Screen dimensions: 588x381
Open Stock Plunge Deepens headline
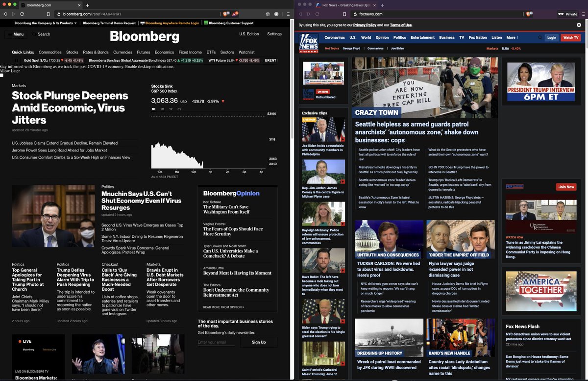pyautogui.click(x=70, y=108)
